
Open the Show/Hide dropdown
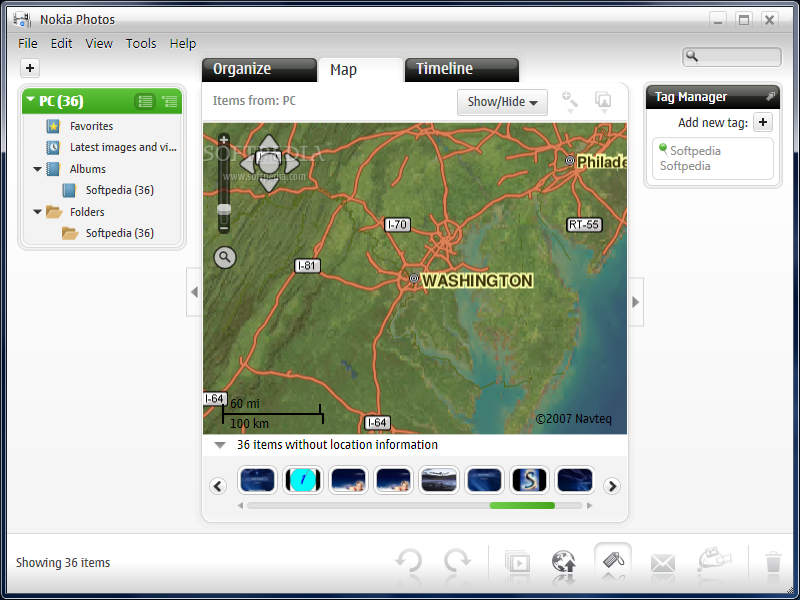[502, 102]
